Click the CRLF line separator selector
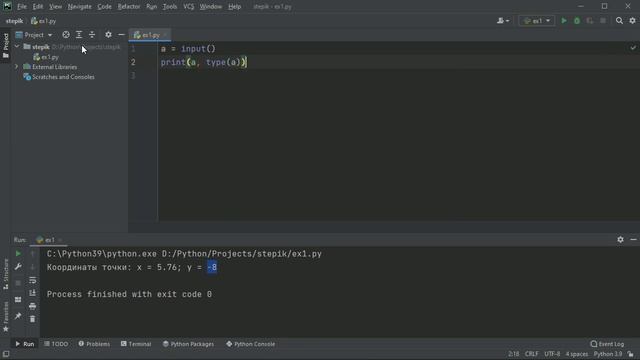 click(531, 354)
